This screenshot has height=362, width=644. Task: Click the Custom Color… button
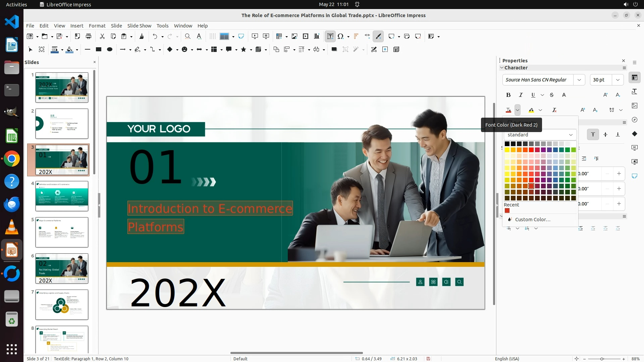(532, 220)
